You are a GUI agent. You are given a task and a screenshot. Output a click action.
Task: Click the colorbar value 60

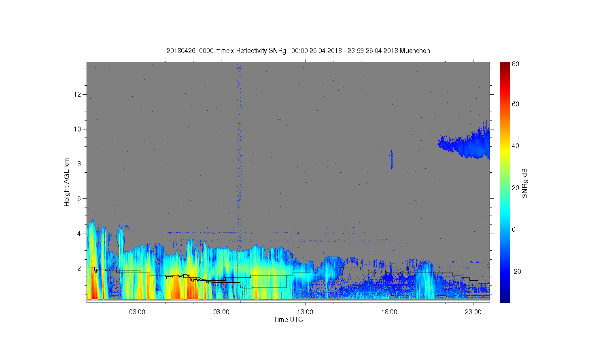tap(516, 104)
